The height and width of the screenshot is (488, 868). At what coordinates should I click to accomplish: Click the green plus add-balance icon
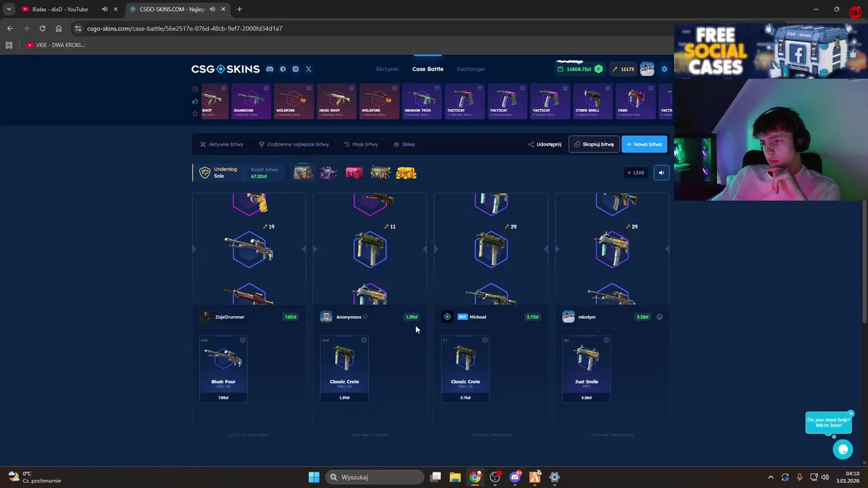(598, 69)
